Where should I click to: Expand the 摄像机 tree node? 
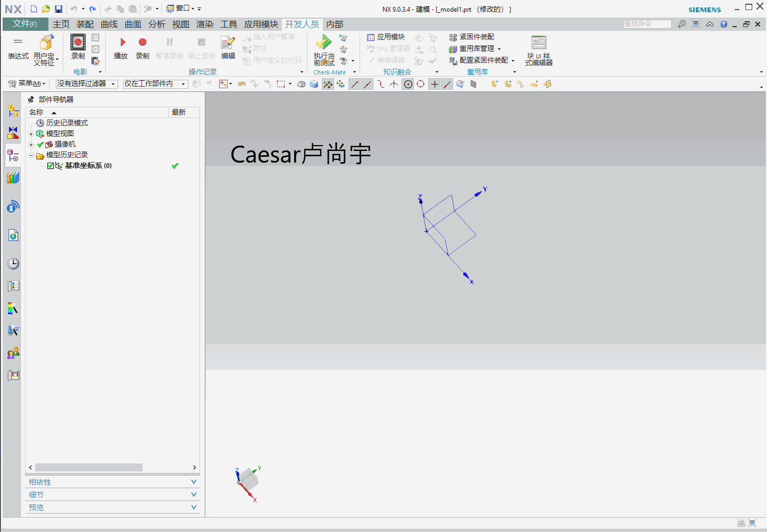(x=31, y=145)
